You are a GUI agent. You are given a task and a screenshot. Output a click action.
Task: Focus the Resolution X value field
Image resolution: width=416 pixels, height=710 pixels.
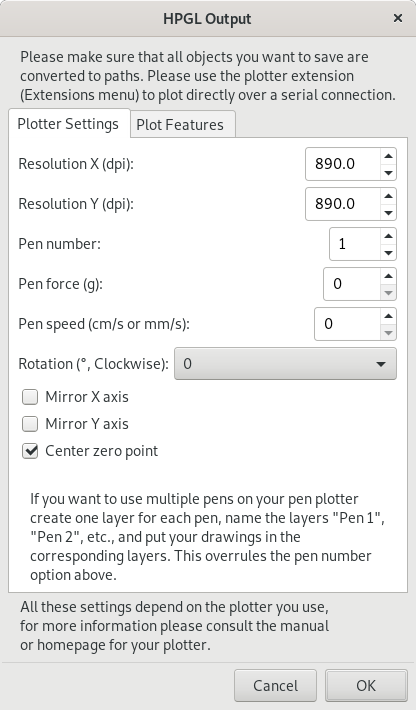click(343, 164)
